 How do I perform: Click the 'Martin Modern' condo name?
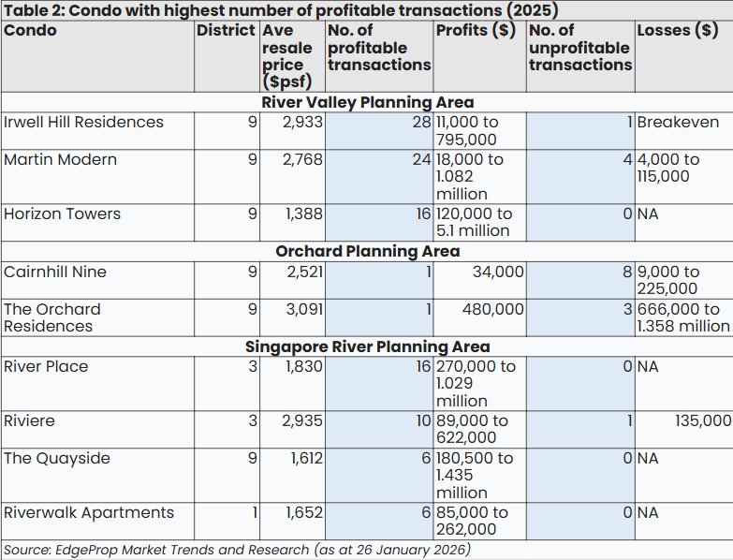click(x=60, y=160)
